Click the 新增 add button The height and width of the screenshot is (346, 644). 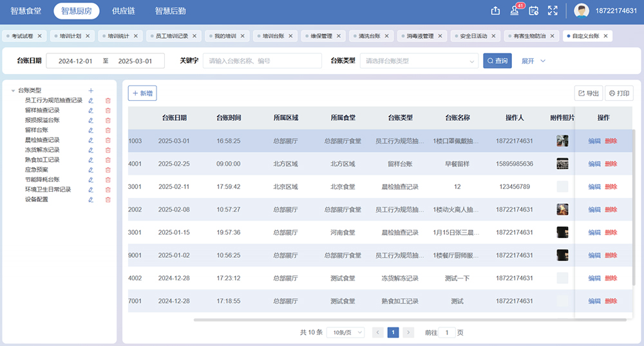[x=142, y=93]
